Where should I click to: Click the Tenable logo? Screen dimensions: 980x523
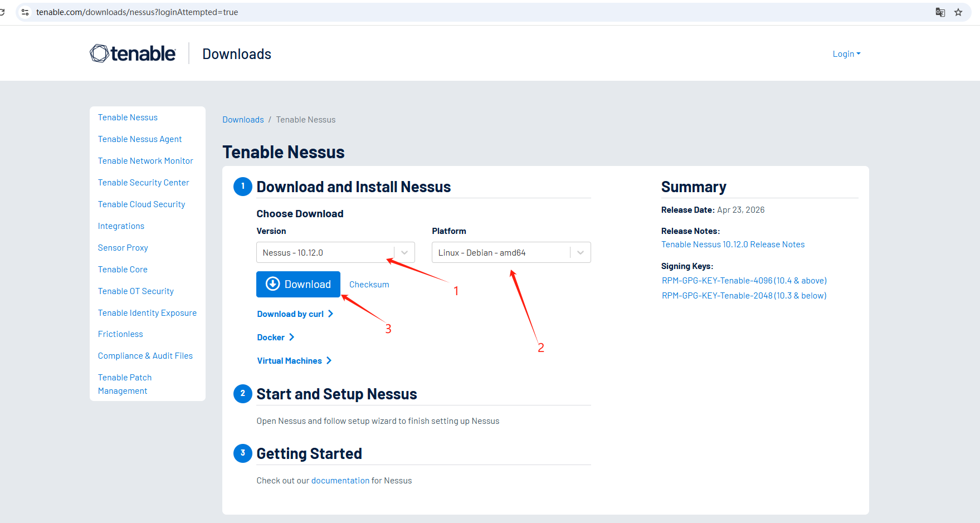click(x=133, y=53)
